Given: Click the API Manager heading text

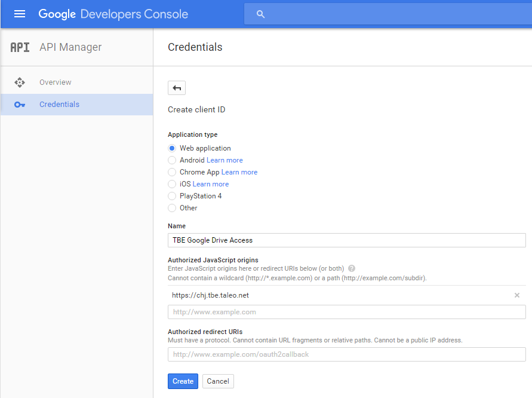Looking at the screenshot, I should click(x=70, y=47).
